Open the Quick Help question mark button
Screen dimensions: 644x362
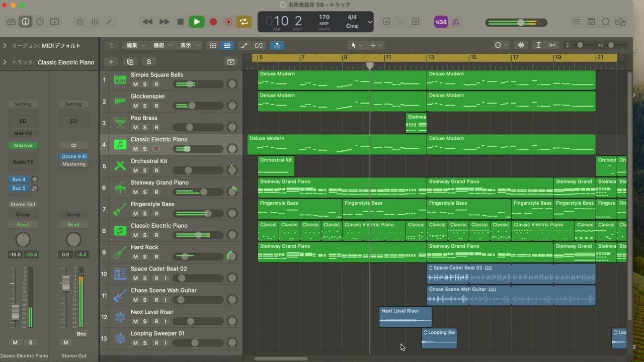(x=40, y=22)
